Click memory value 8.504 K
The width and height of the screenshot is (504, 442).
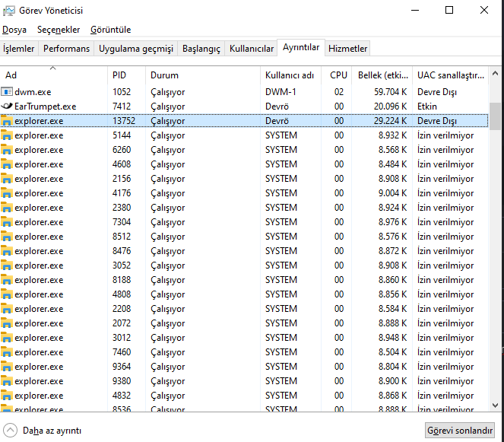click(393, 352)
